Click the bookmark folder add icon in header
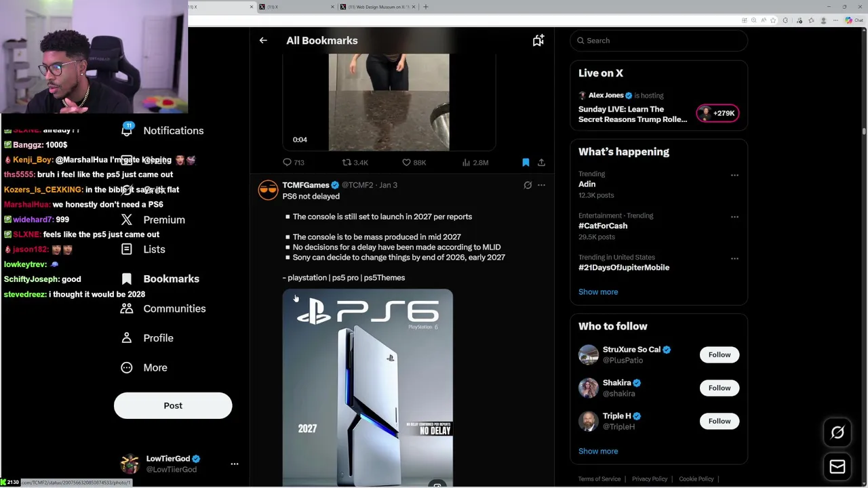The image size is (868, 488). tap(538, 41)
